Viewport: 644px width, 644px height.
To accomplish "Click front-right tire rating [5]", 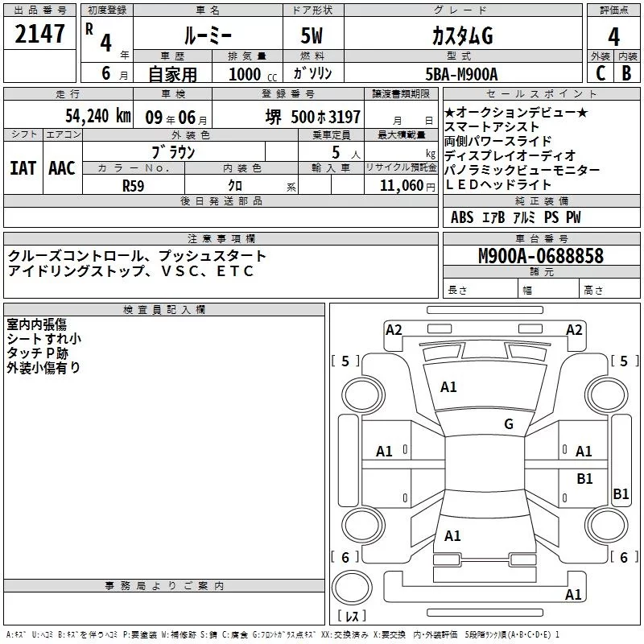I will click(625, 361).
